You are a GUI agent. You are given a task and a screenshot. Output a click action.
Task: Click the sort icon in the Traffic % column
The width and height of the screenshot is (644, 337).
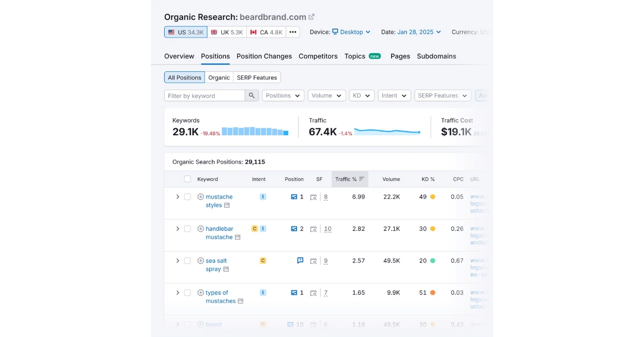pyautogui.click(x=362, y=179)
